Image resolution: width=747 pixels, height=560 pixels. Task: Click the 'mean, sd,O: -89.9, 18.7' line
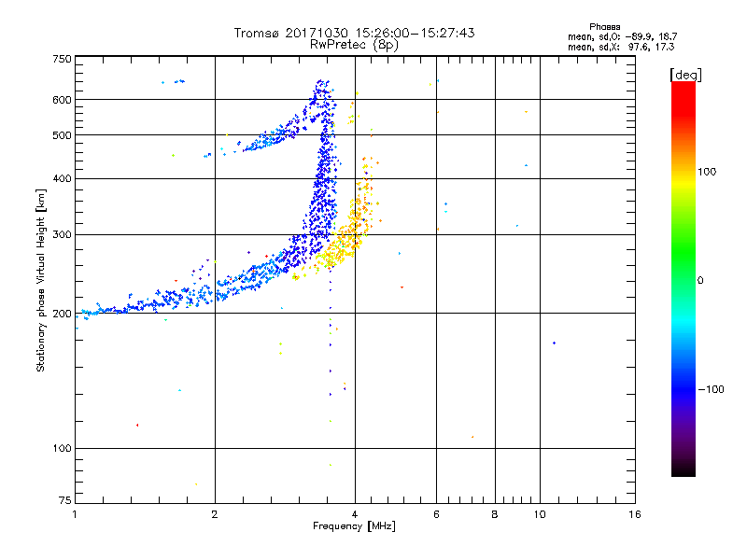pos(622,36)
